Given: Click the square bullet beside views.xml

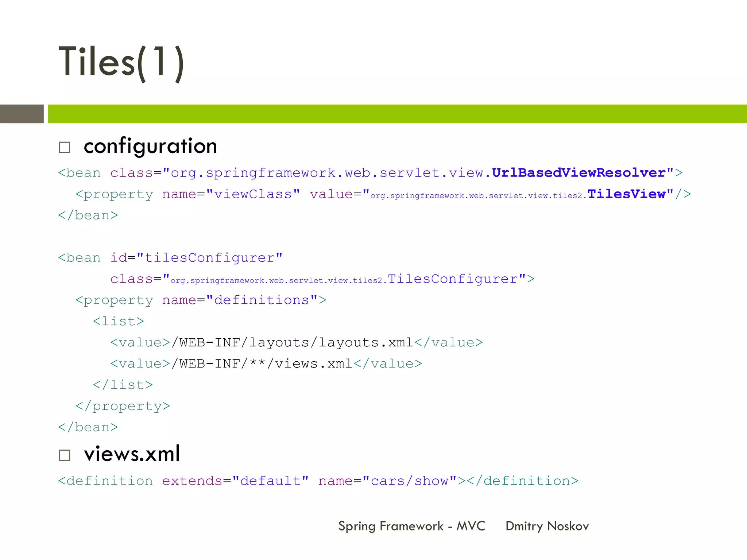Looking at the screenshot, I should click(65, 455).
